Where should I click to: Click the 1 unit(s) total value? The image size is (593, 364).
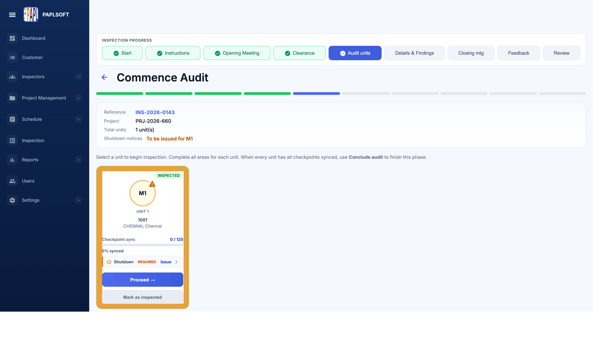pos(145,130)
